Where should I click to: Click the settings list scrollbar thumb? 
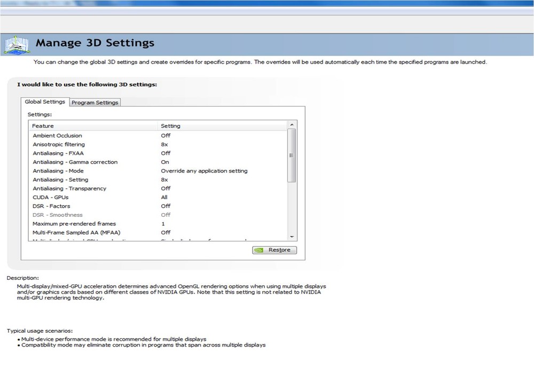point(292,155)
